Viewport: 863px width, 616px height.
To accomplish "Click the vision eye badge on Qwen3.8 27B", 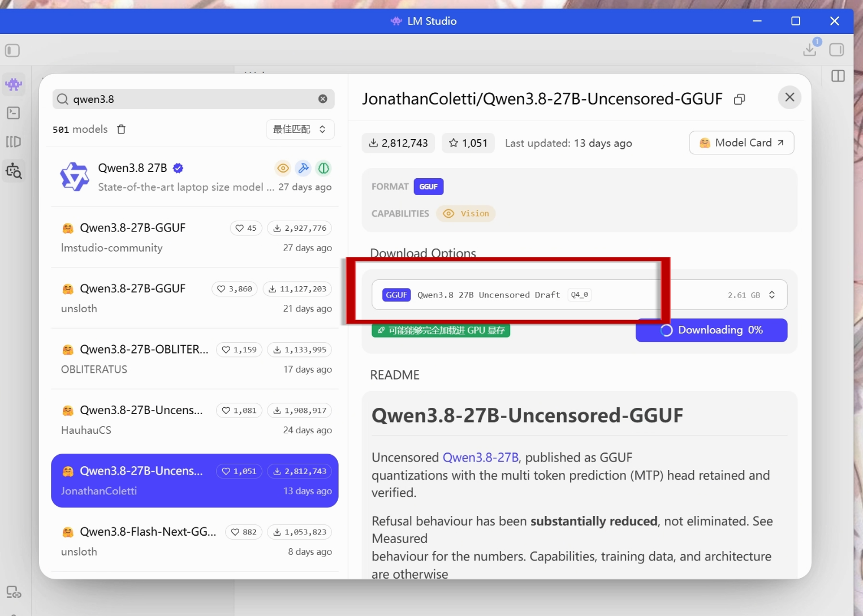I will [283, 168].
